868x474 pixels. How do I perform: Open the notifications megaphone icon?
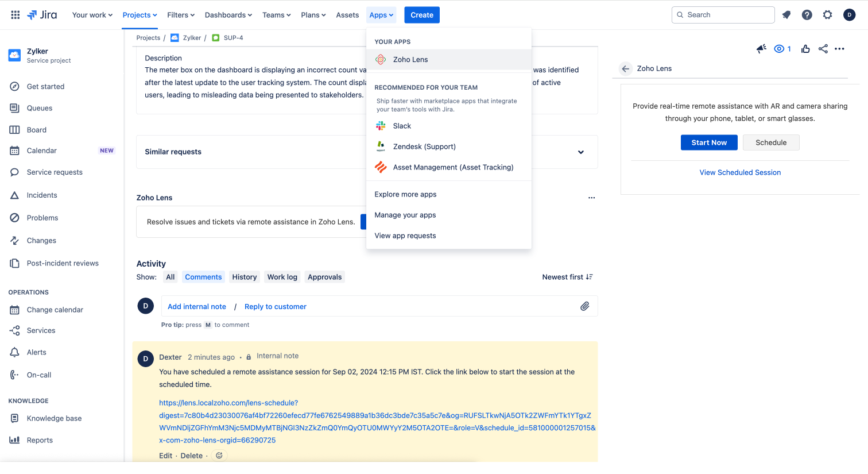point(786,15)
